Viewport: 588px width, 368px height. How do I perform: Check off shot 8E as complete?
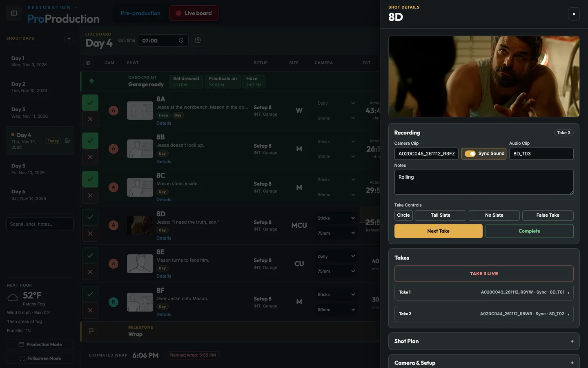click(90, 256)
